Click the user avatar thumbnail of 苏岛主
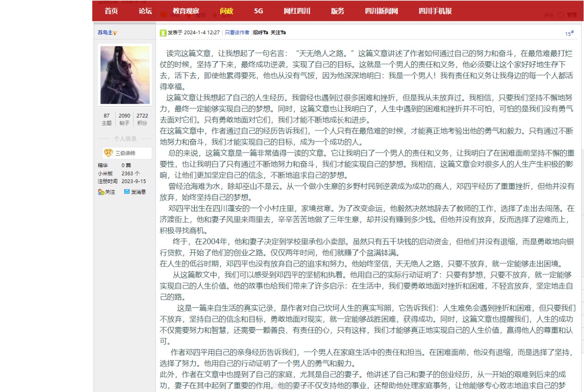This screenshot has height=392, width=584. click(125, 75)
